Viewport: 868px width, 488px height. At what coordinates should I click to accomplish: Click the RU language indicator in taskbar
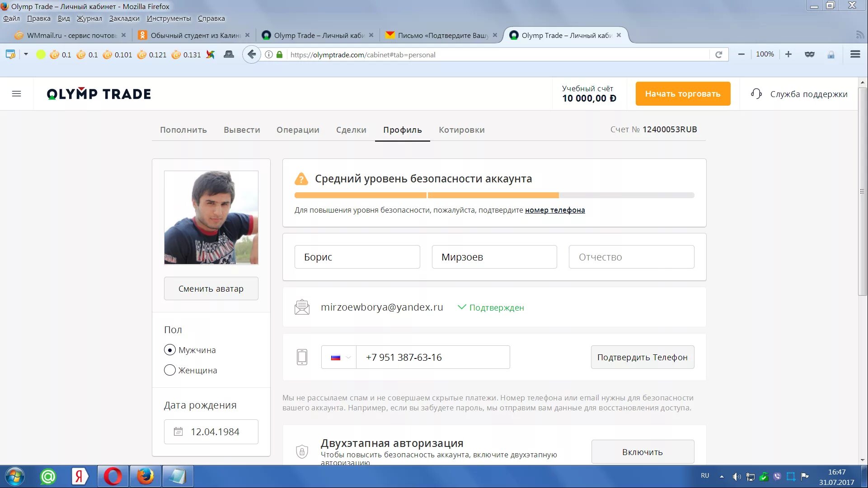pos(705,476)
